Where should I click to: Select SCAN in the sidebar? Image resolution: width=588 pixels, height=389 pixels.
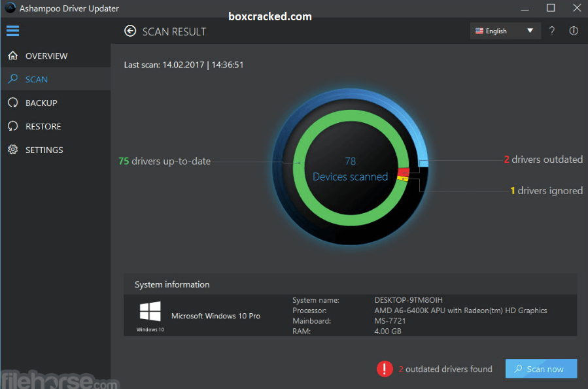pyautogui.click(x=56, y=79)
